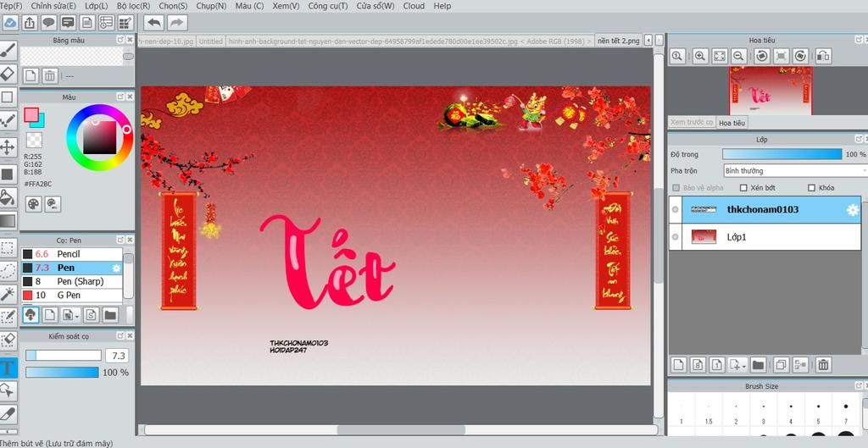Open settings gear of thkchonam0103 layer
This screenshot has width=868, height=448.
(853, 210)
